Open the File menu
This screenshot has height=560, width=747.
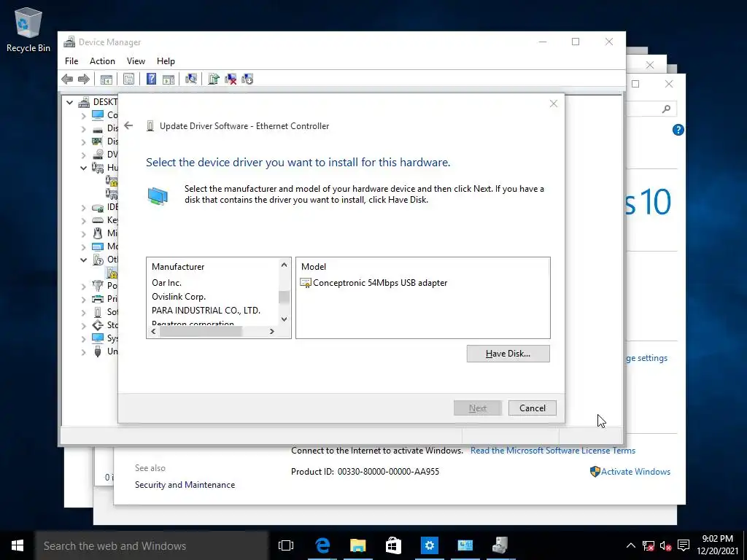pos(71,61)
